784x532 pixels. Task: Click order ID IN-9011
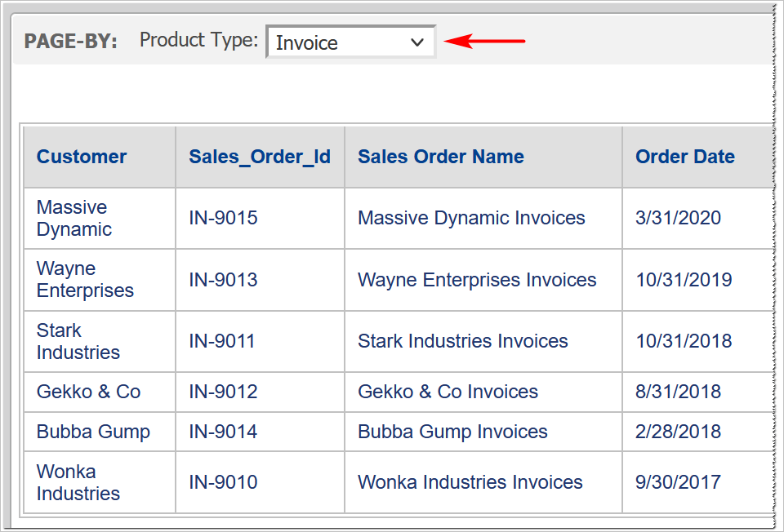pyautogui.click(x=222, y=341)
